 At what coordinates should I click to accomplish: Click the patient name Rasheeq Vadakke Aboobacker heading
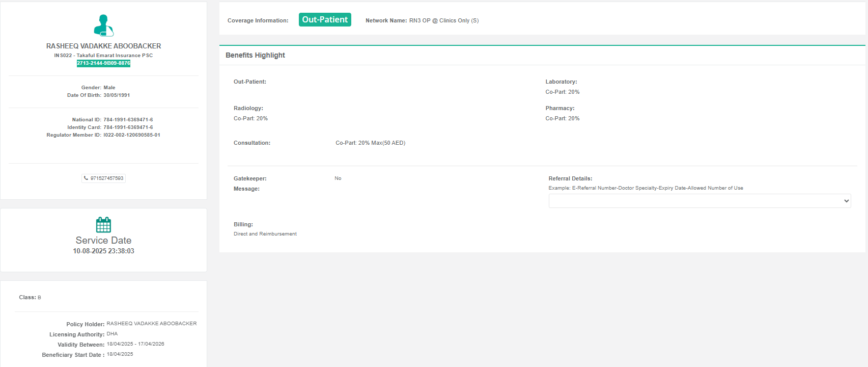pyautogui.click(x=103, y=46)
